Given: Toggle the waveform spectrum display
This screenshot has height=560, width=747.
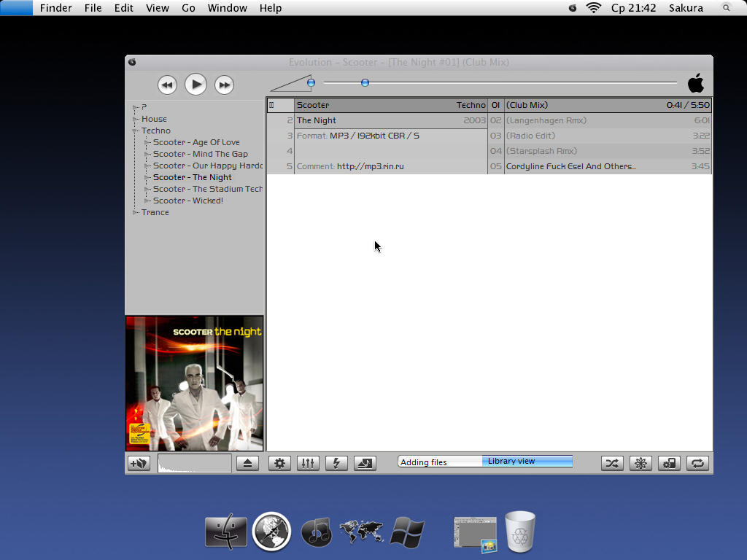Looking at the screenshot, I should (x=194, y=463).
